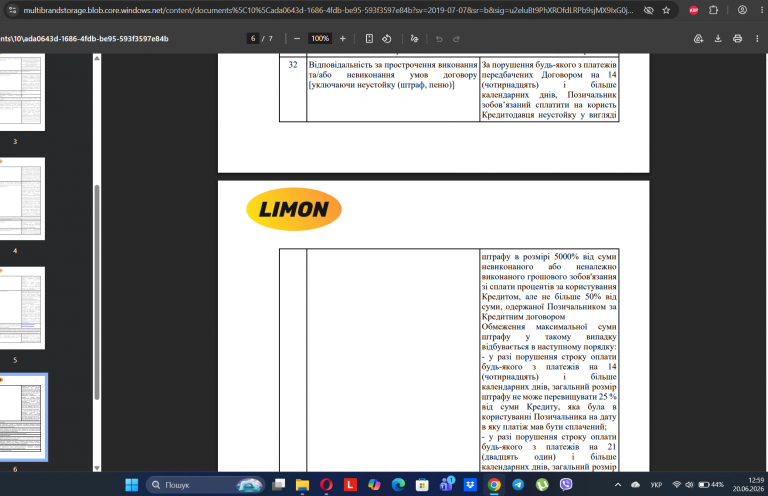
Task: Select page 3 thumbnail
Action: [22, 92]
